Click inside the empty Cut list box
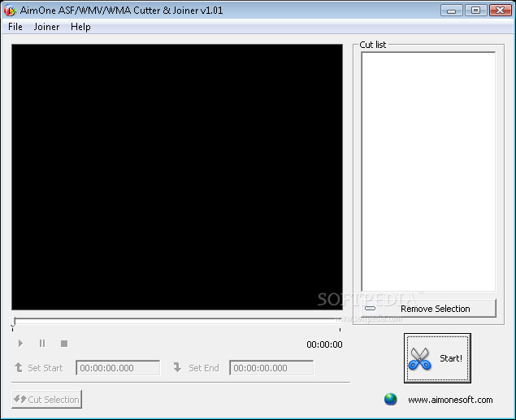 pyautogui.click(x=428, y=171)
